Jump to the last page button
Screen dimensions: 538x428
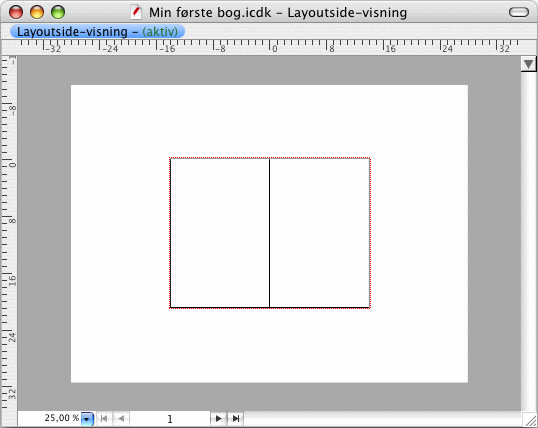(x=236, y=418)
